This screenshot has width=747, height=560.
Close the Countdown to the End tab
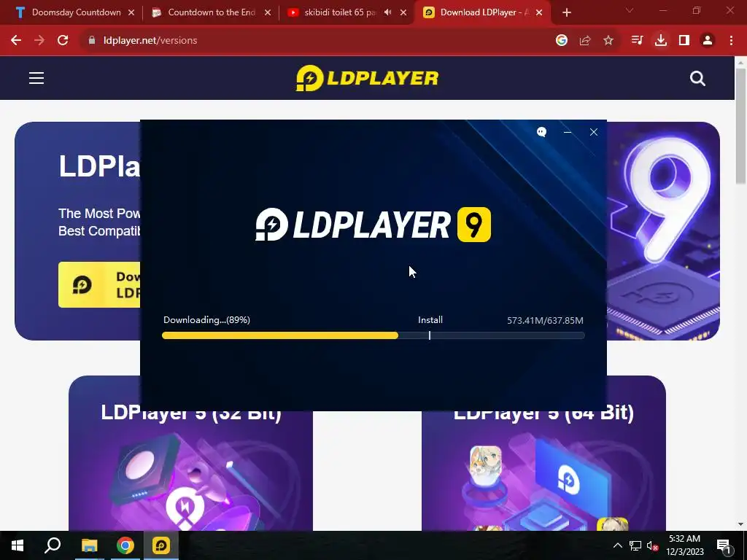(x=268, y=12)
